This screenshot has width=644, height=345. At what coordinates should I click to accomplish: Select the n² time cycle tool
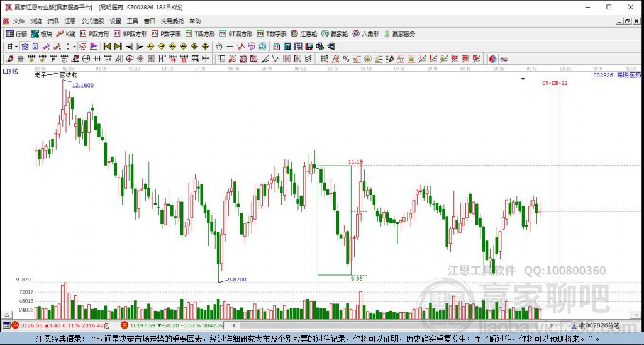pos(108,59)
